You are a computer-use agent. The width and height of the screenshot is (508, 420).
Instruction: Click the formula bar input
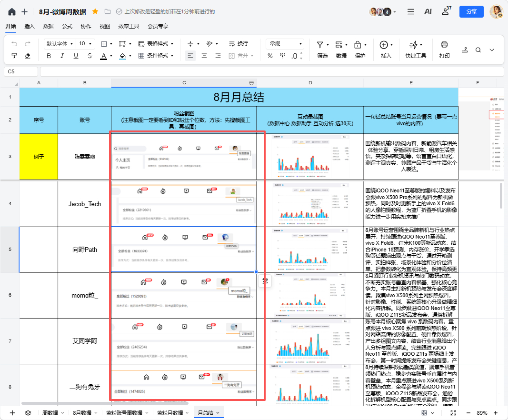point(272,71)
